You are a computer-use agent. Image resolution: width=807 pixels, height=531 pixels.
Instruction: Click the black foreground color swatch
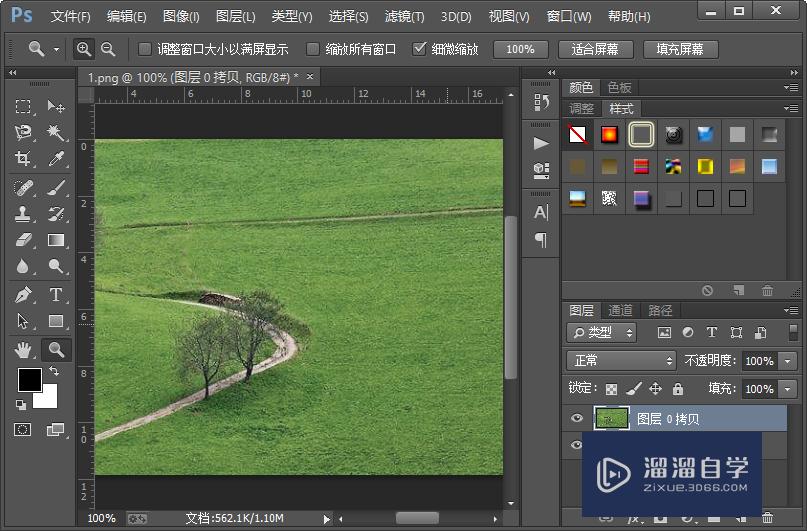29,381
